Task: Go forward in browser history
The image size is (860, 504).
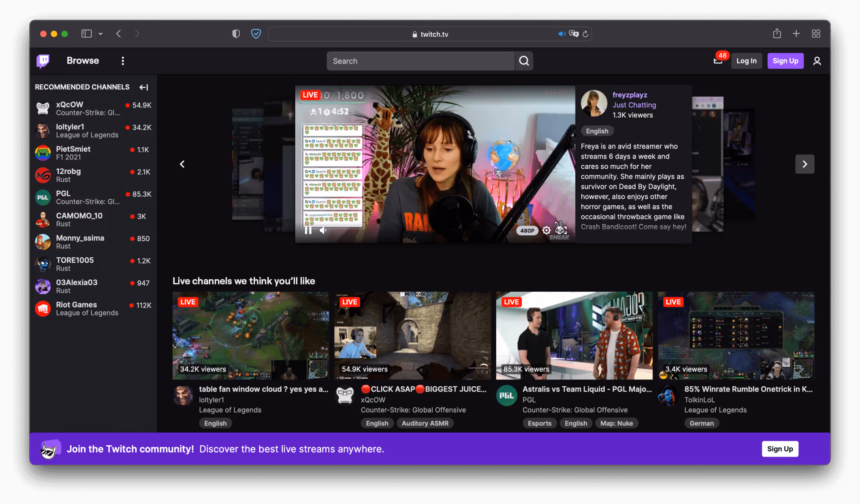Action: 137,34
